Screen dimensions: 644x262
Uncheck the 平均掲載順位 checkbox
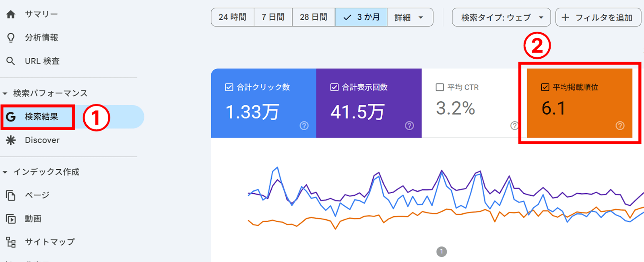click(x=545, y=87)
